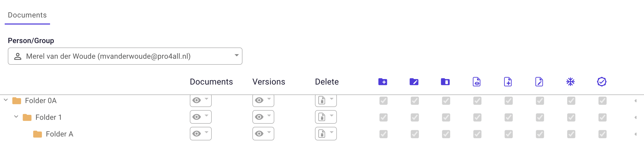644x143 pixels.
Task: Click the view document permission icon
Action: click(477, 82)
